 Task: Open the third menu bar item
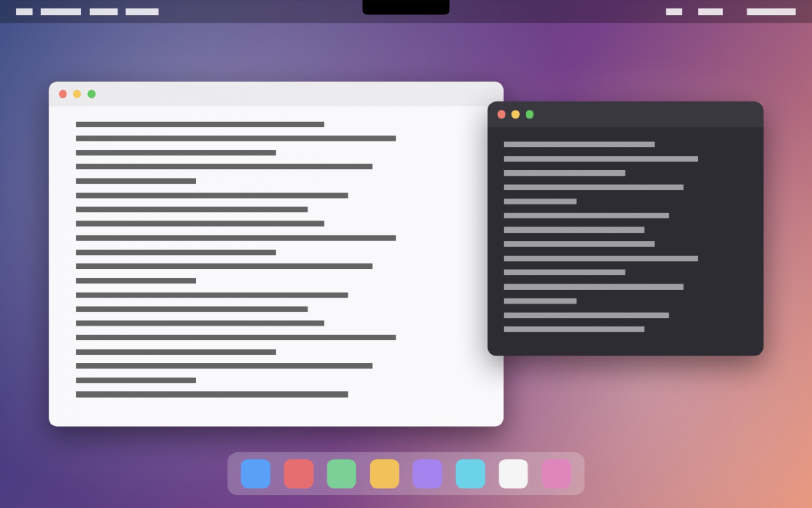point(104,12)
